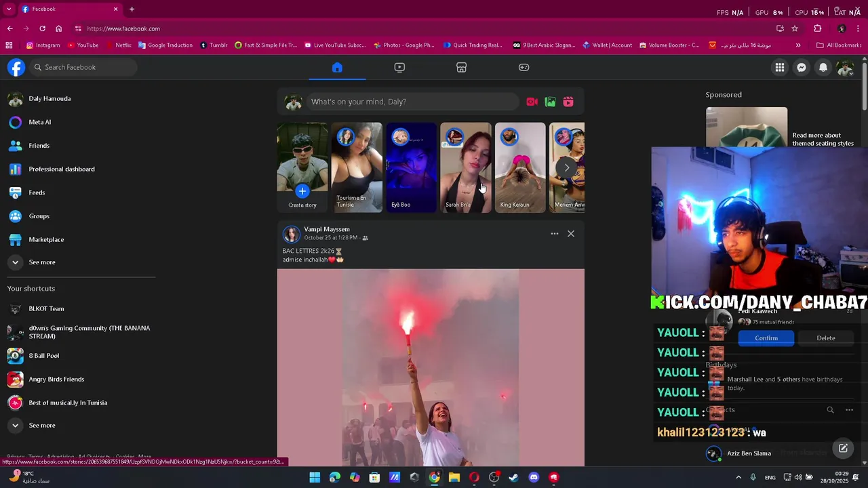Click the Create story card
Viewport: 868px width, 488px height.
coord(302,167)
